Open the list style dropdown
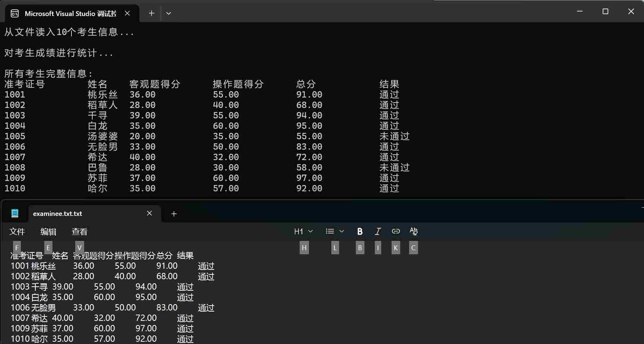The width and height of the screenshot is (644, 344). [x=341, y=231]
